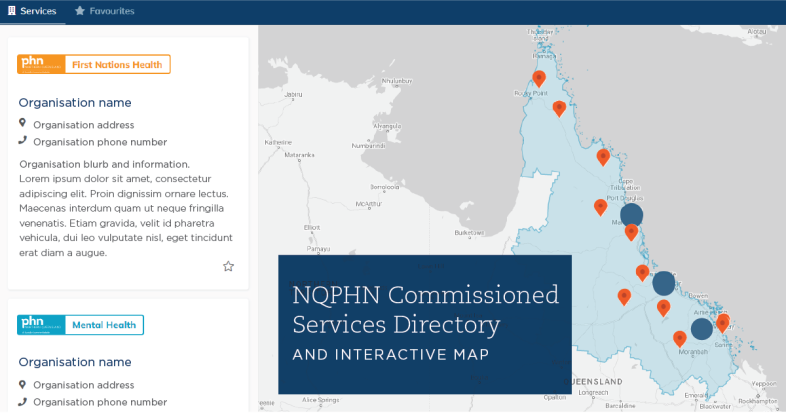The image size is (786, 414).
Task: Open the Services tab
Action: pos(32,11)
